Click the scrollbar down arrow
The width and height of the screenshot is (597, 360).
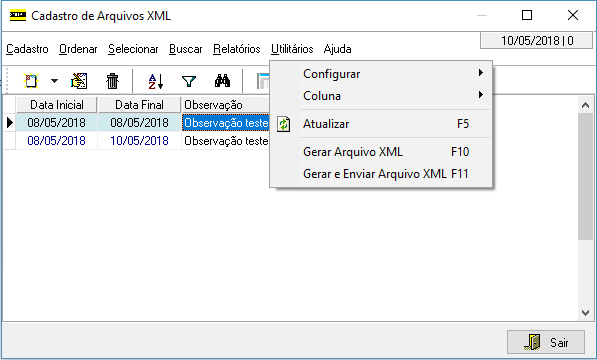pos(585,312)
